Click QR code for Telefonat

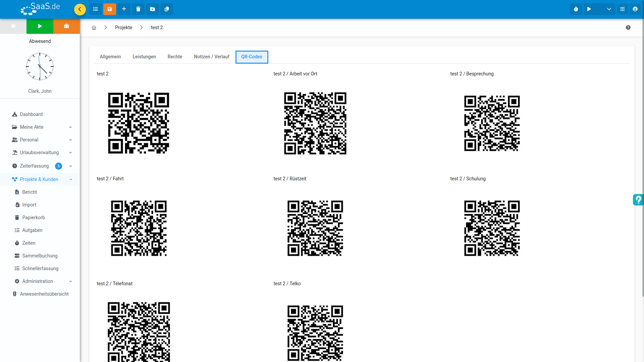pos(139,332)
